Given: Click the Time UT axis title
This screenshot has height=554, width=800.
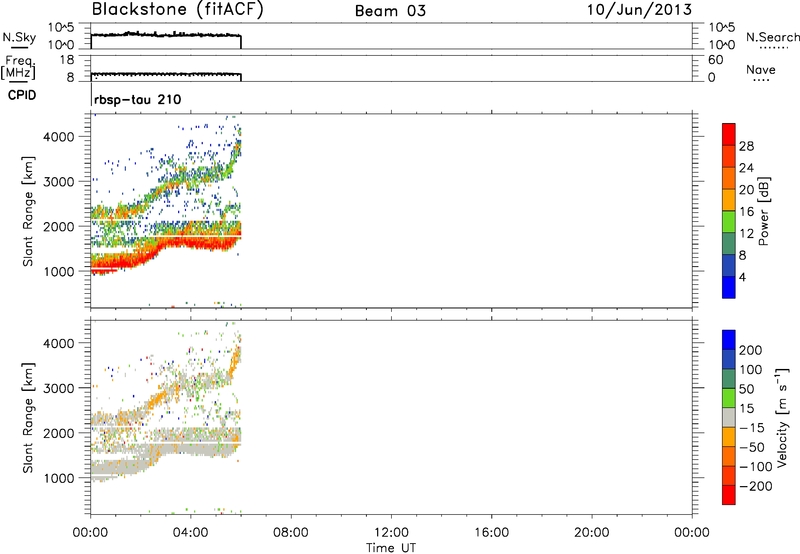Looking at the screenshot, I should click(391, 548).
